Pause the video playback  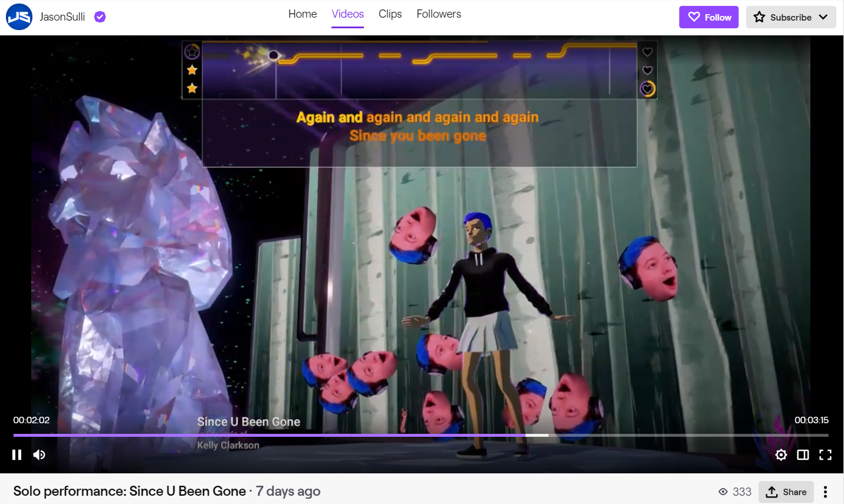pos(17,454)
